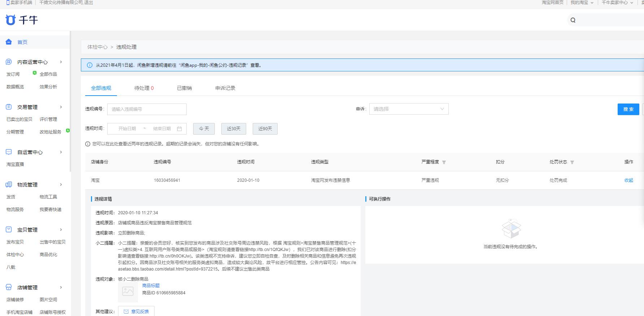Image resolution: width=644 pixels, height=316 pixels.
Task: Click the 首页 home icon
Action: tap(9, 42)
